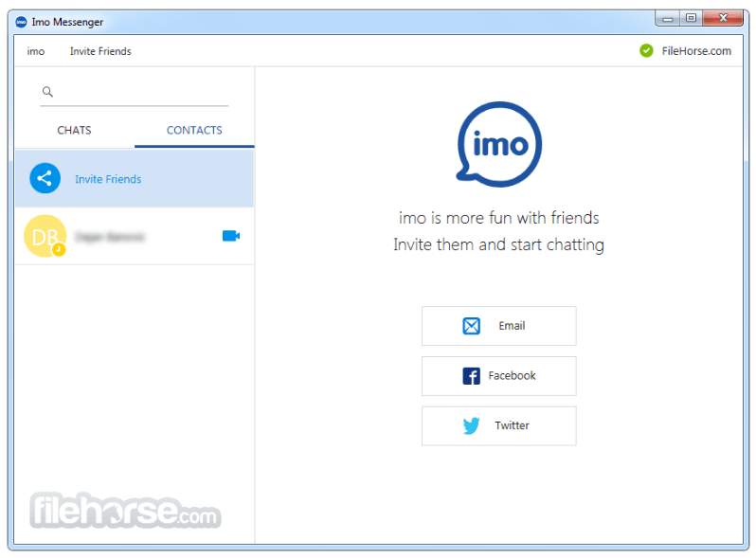756x558 pixels.
Task: Start video call with the DB contact
Action: point(231,236)
